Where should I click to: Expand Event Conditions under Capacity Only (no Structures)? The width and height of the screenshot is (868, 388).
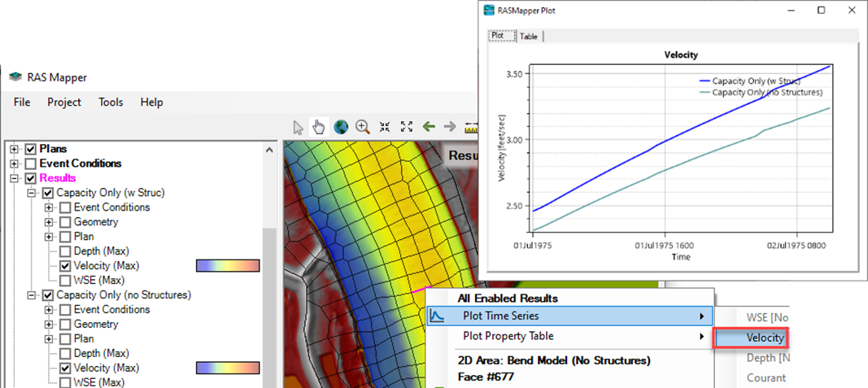(50, 309)
